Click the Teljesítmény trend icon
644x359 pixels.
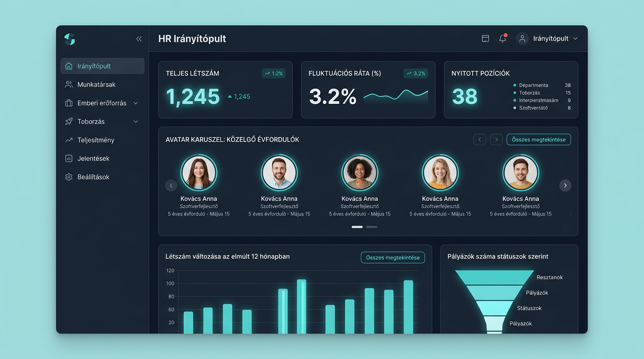tap(69, 140)
